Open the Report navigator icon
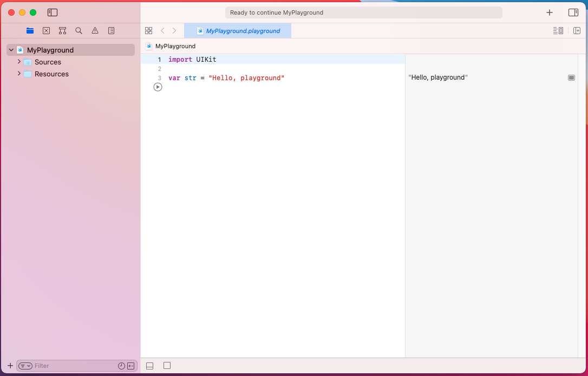Image resolution: width=588 pixels, height=376 pixels. point(112,31)
